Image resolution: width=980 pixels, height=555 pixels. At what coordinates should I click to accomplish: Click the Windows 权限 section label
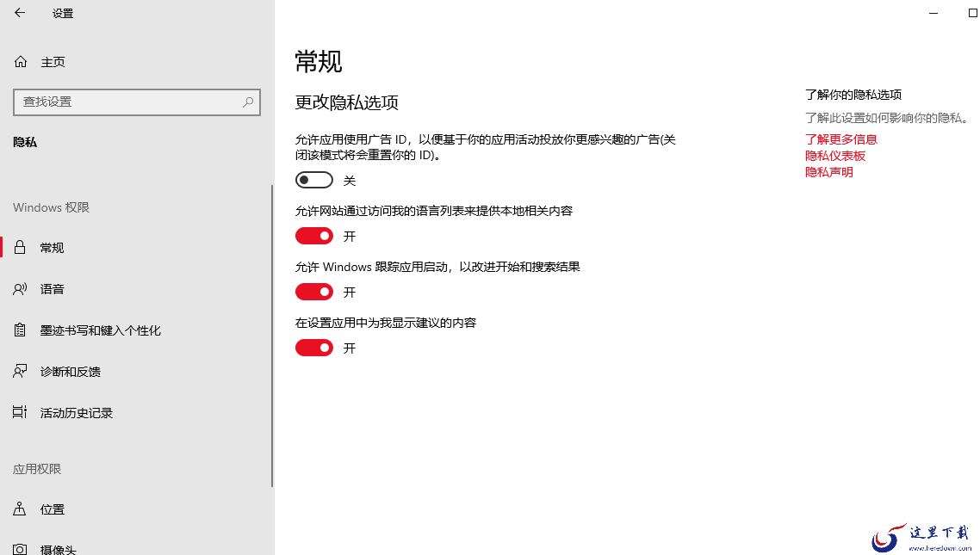[52, 207]
